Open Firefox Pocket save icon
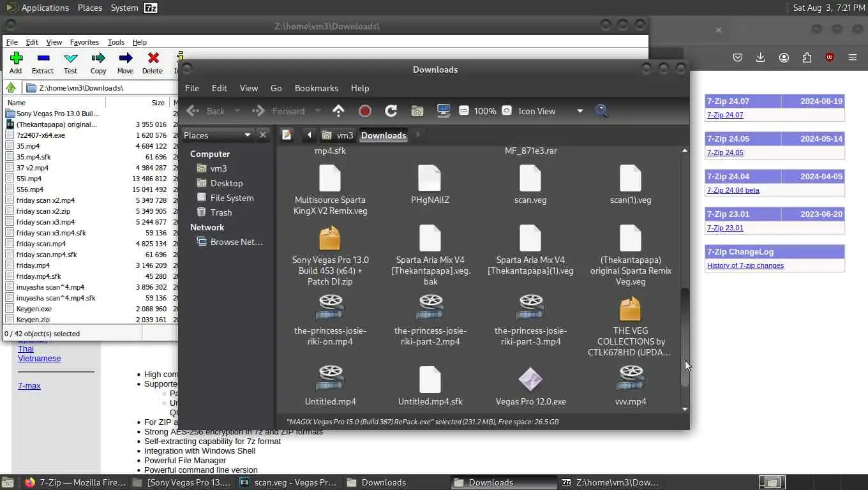This screenshot has width=868, height=490. (738, 57)
